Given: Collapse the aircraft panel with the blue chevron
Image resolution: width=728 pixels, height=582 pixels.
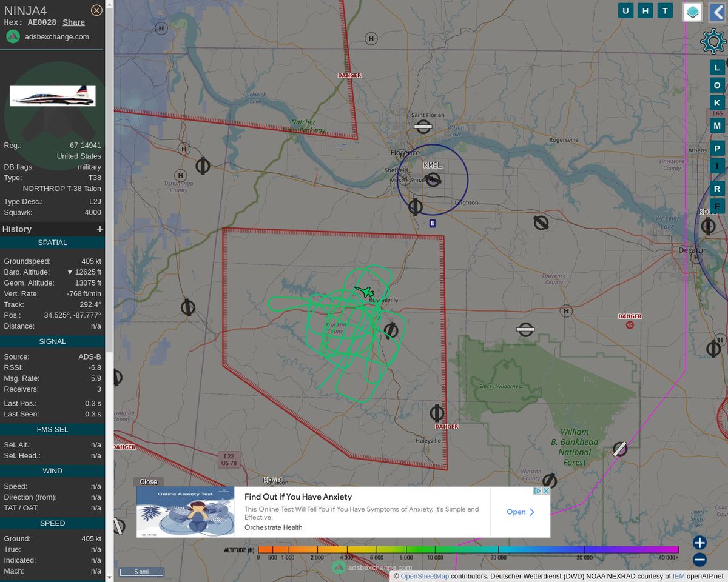Looking at the screenshot, I should click(x=718, y=10).
